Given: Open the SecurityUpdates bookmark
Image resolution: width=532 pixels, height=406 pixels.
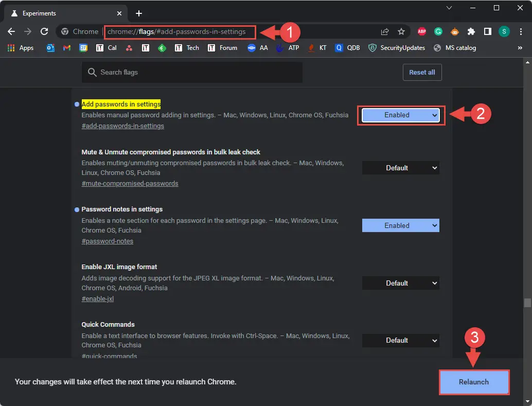Looking at the screenshot, I should pyautogui.click(x=397, y=48).
